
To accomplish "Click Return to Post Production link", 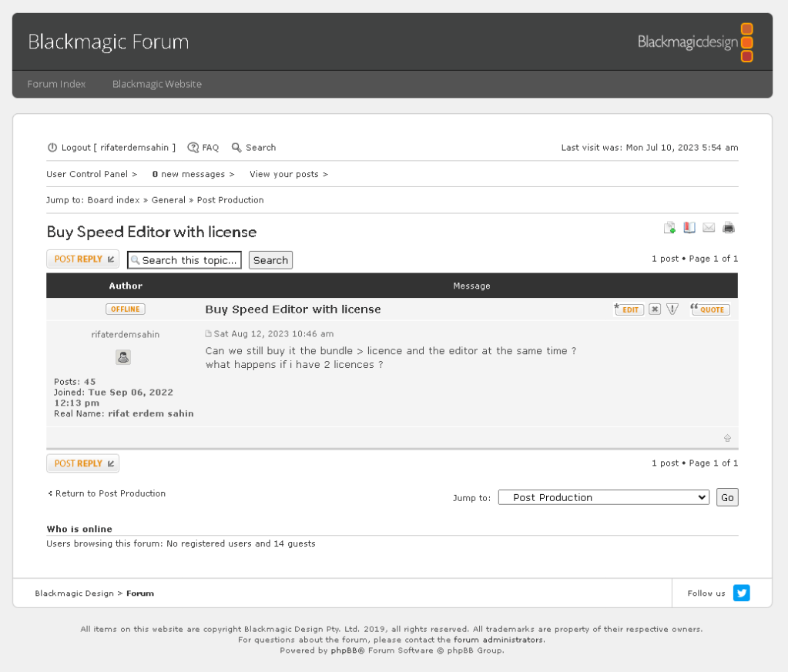I will point(106,493).
